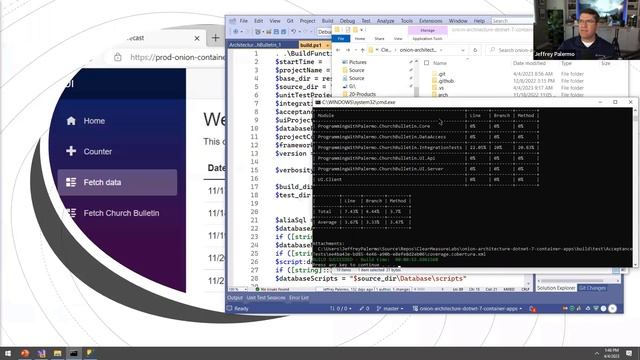Open Visual Studio Git menu
Viewport: 640px width, 360px height.
(290, 21)
